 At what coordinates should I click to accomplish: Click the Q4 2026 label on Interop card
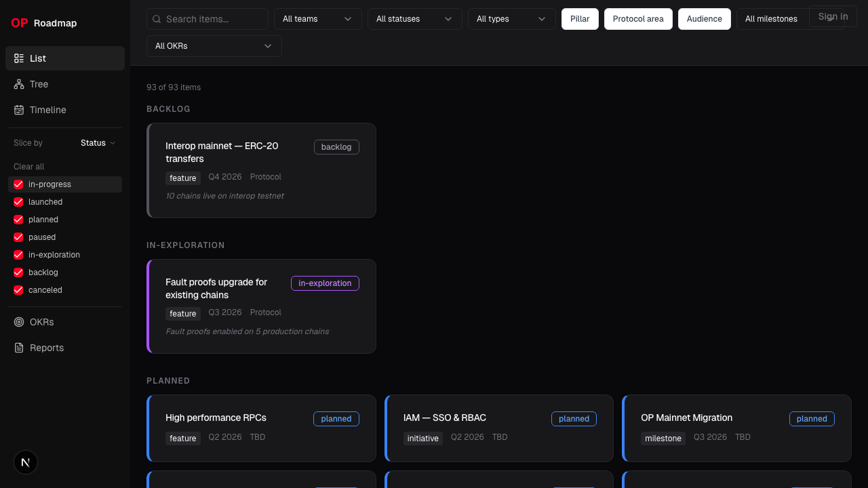pos(225,177)
